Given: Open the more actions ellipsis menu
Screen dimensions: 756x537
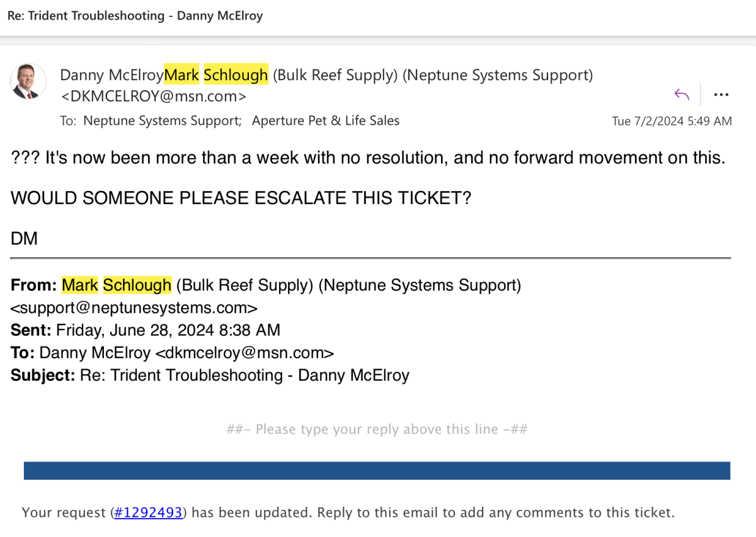Looking at the screenshot, I should click(x=721, y=95).
